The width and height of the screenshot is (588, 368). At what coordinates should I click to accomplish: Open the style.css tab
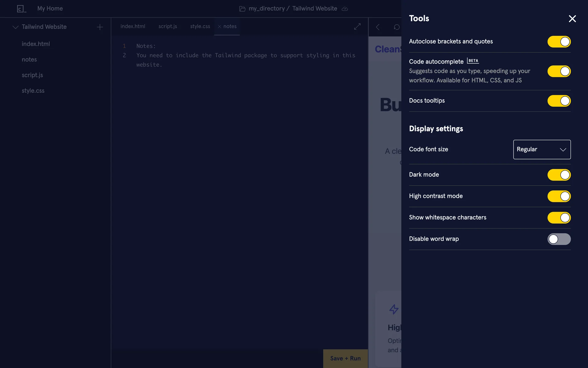pyautogui.click(x=200, y=26)
